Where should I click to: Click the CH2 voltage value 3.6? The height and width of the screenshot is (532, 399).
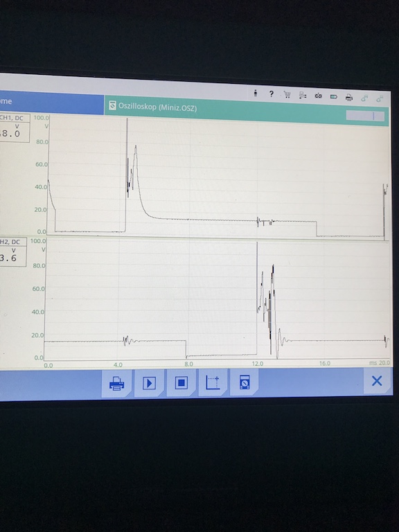pos(9,258)
